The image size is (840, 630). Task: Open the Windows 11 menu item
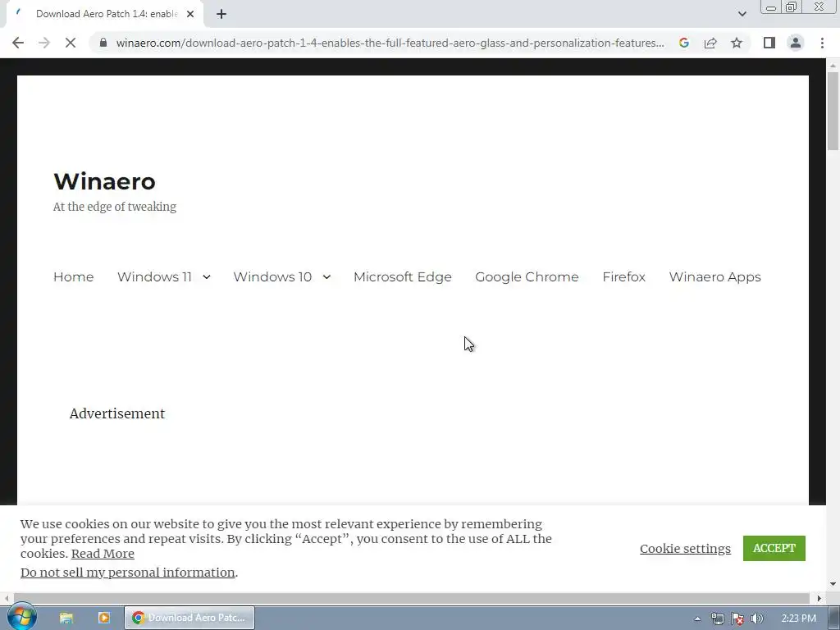coord(154,277)
